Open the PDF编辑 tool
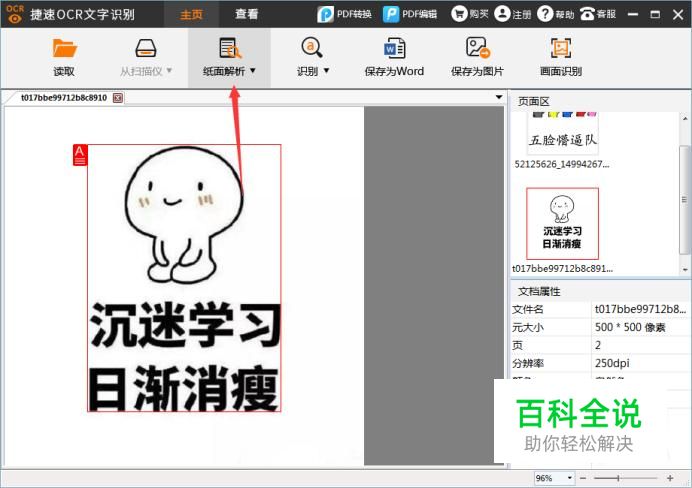Image resolution: width=692 pixels, height=488 pixels. [410, 14]
